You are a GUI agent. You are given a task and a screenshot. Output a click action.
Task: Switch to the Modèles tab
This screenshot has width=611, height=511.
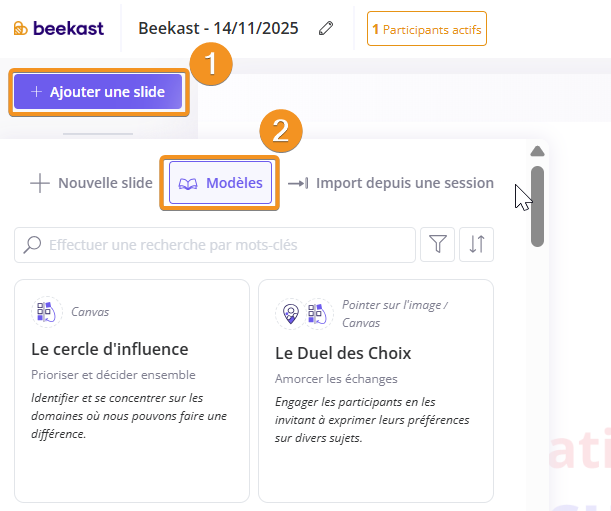(x=220, y=183)
